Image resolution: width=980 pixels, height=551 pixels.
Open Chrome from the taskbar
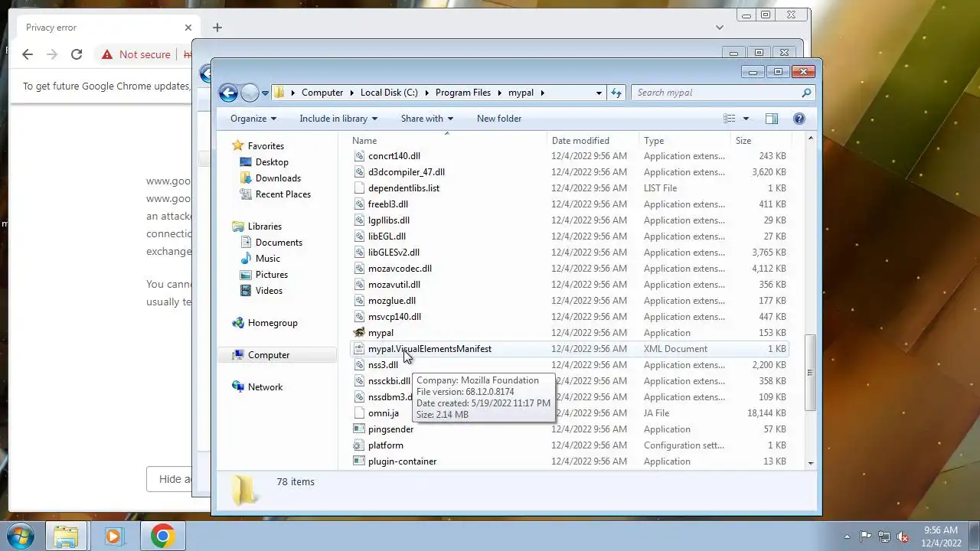tap(162, 536)
